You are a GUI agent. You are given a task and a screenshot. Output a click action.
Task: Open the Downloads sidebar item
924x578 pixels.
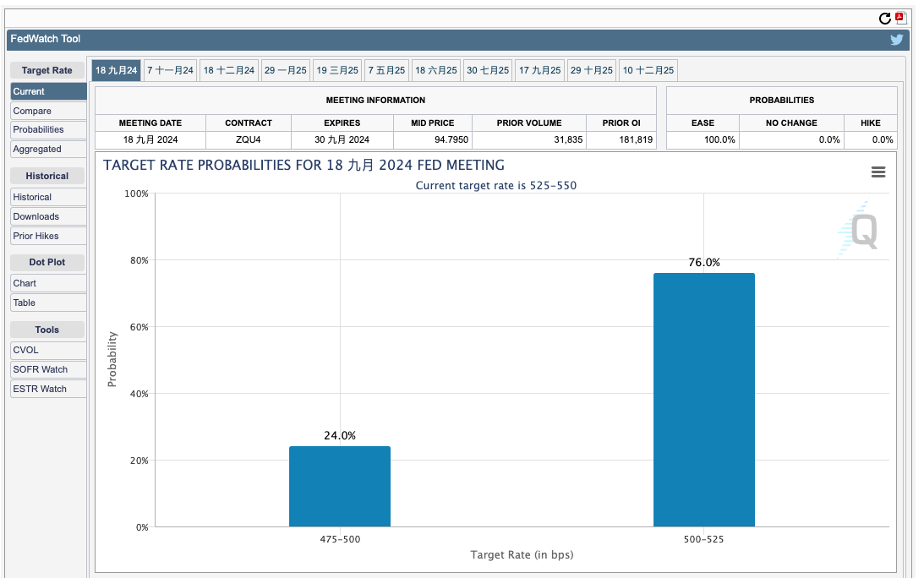(48, 216)
